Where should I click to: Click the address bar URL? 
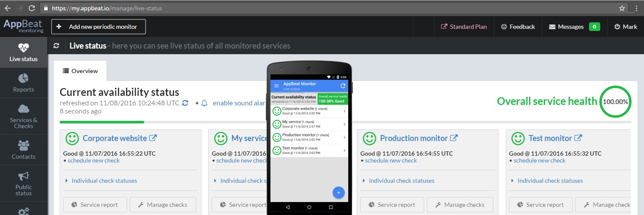click(x=107, y=8)
